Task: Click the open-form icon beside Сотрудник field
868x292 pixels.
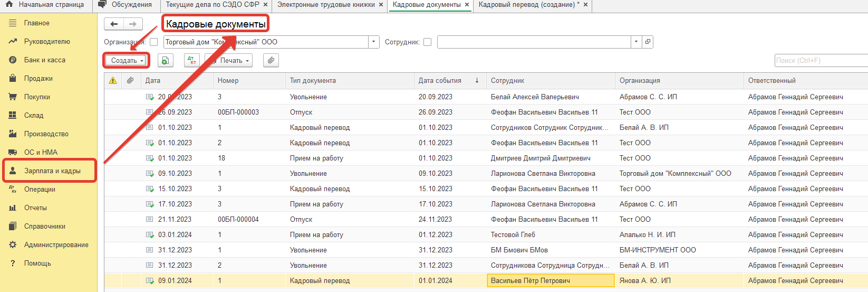Action: point(648,42)
